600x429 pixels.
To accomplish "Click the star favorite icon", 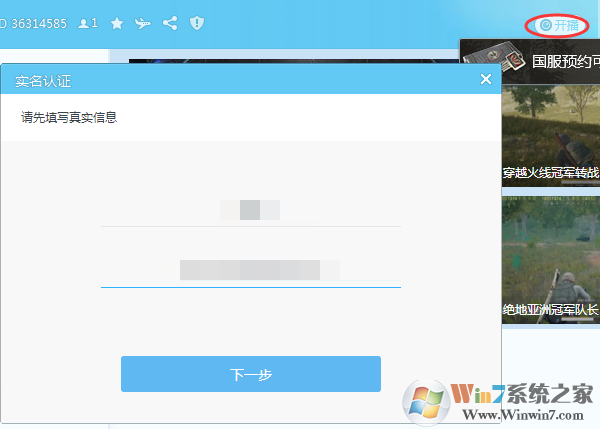I will coord(117,23).
